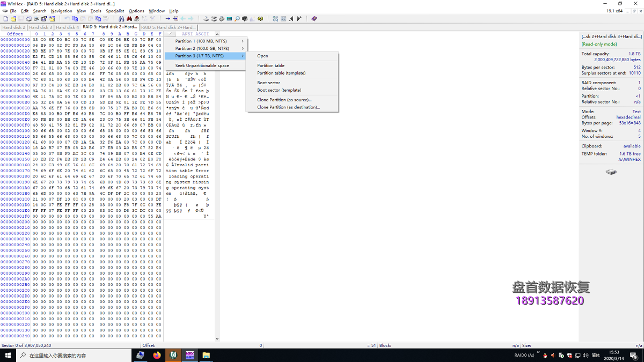The height and width of the screenshot is (362, 644).
Task: Open the notification center icon
Action: [x=633, y=355]
